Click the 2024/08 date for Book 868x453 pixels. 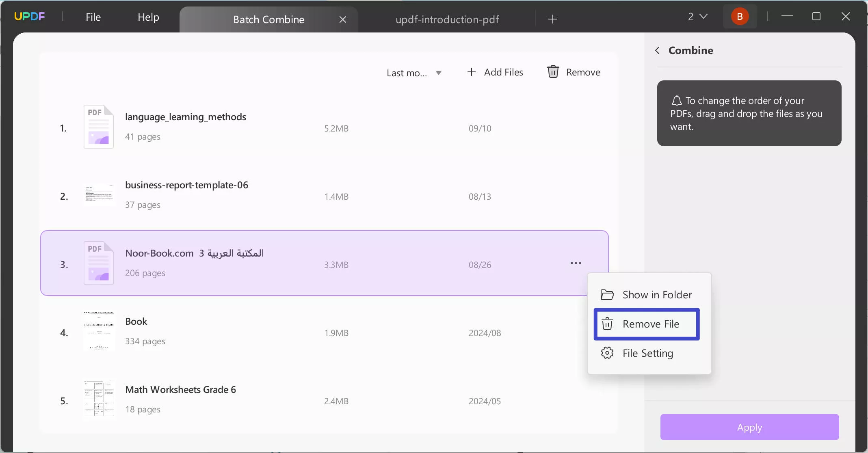click(x=485, y=333)
